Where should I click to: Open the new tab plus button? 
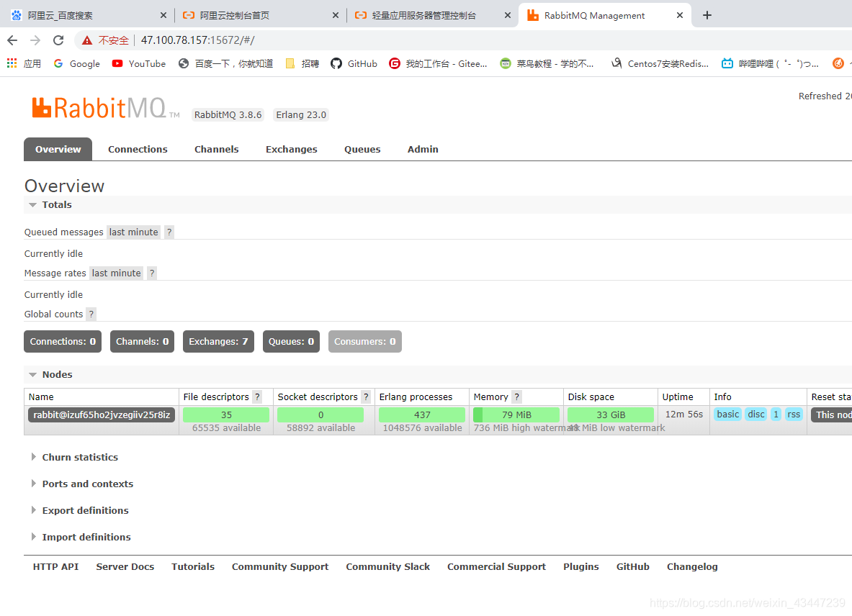[707, 15]
